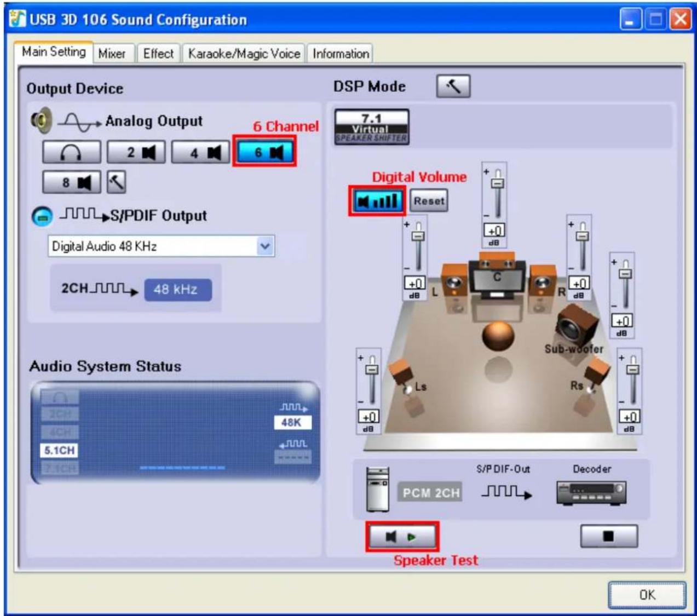The height and width of the screenshot is (616, 697).
Task: Confirm with the OK button
Action: [x=647, y=595]
